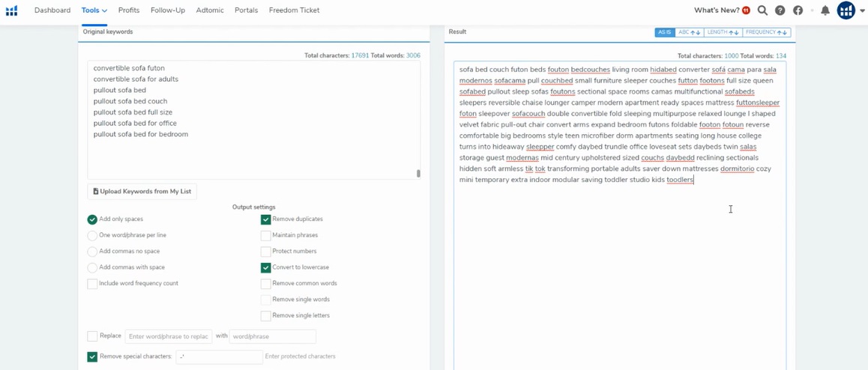The width and height of the screenshot is (868, 370).
Task: Open the notifications bell icon
Action: (x=825, y=10)
